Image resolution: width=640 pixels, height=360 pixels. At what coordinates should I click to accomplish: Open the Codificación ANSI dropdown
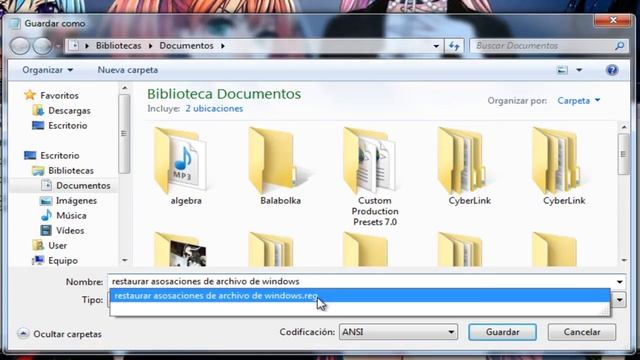(x=398, y=332)
